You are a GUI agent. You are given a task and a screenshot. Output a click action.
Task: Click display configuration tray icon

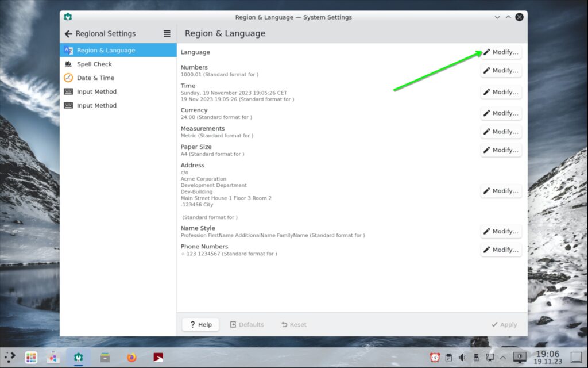tap(520, 358)
